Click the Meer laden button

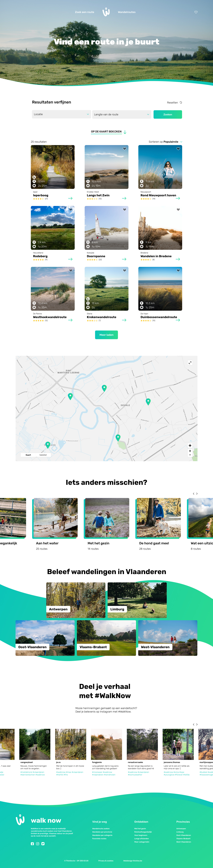(106, 335)
